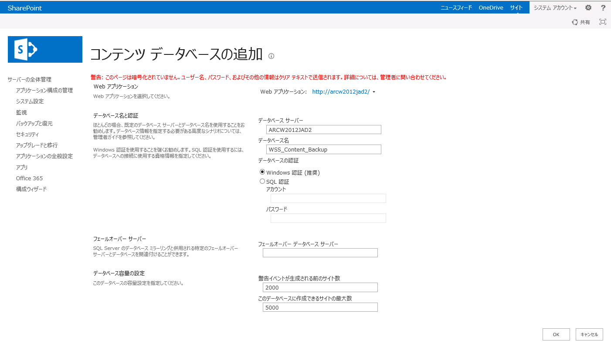Select Windows 認証 (推奨) radio button

point(262,172)
